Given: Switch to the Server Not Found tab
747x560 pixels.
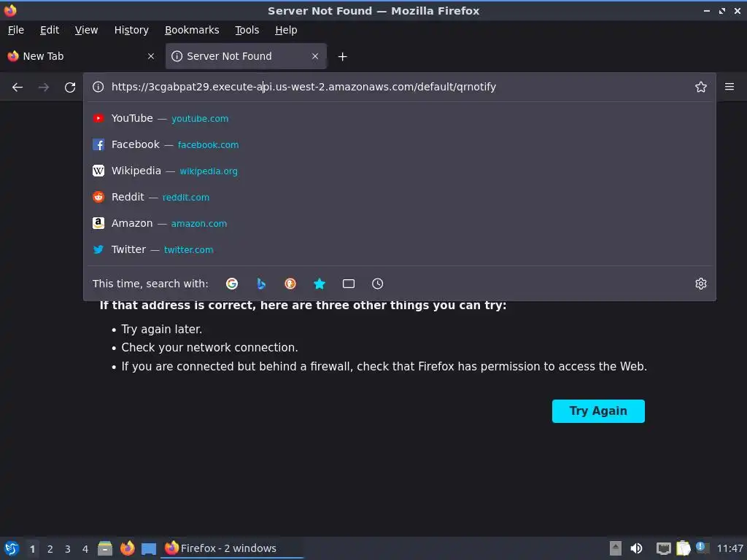Looking at the screenshot, I should 246,56.
